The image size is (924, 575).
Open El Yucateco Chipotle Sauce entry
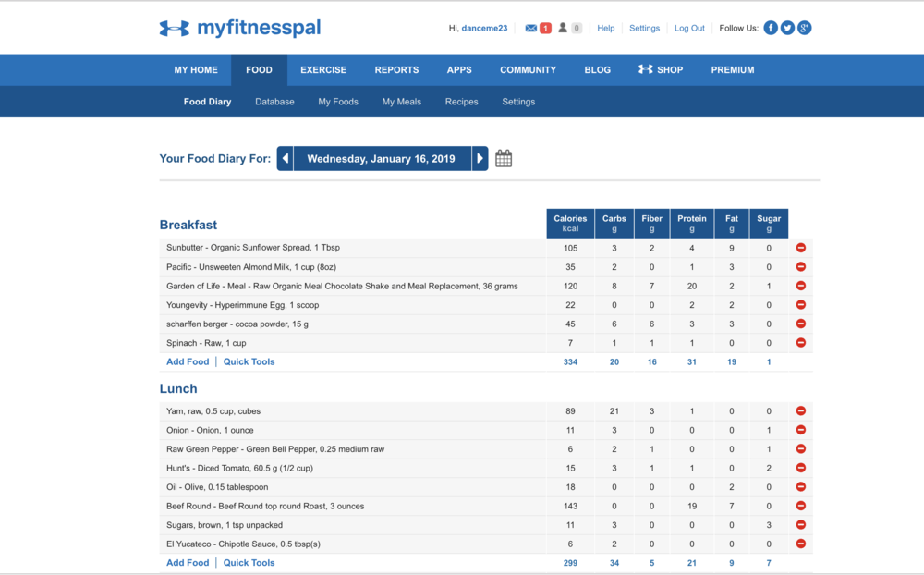243,544
